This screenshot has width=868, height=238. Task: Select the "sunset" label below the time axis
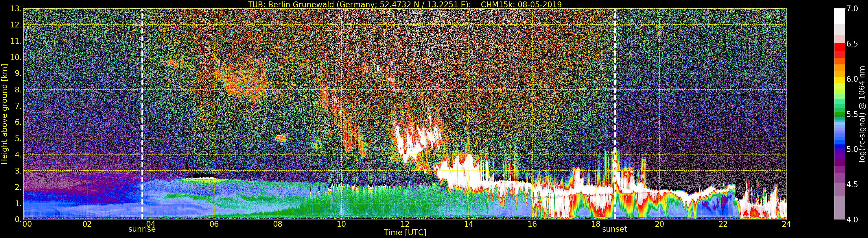(615, 229)
